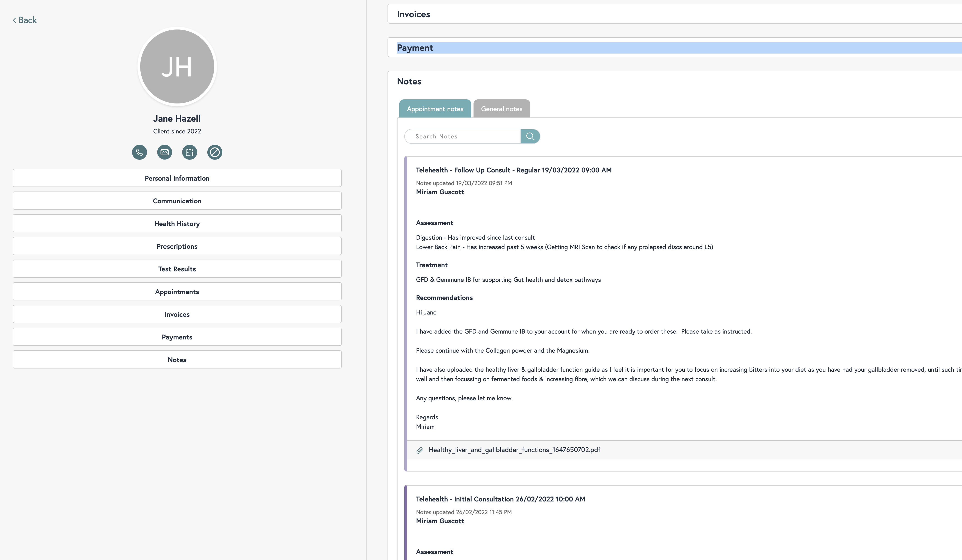Click the phone call icon
The width and height of the screenshot is (962, 560).
(139, 152)
